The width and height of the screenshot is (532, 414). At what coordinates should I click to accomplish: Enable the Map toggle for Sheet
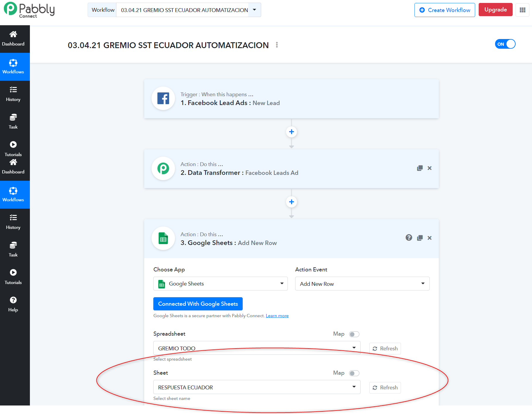pos(354,373)
